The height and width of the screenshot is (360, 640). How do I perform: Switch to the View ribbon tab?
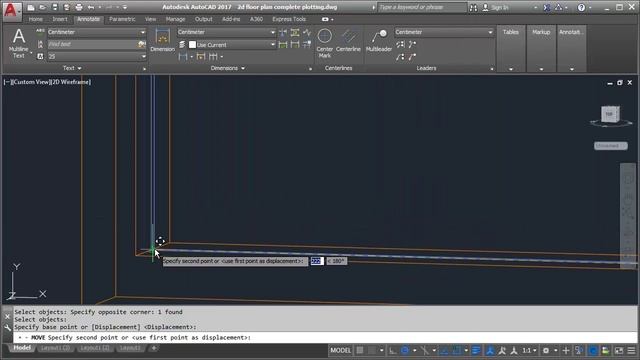(x=150, y=19)
